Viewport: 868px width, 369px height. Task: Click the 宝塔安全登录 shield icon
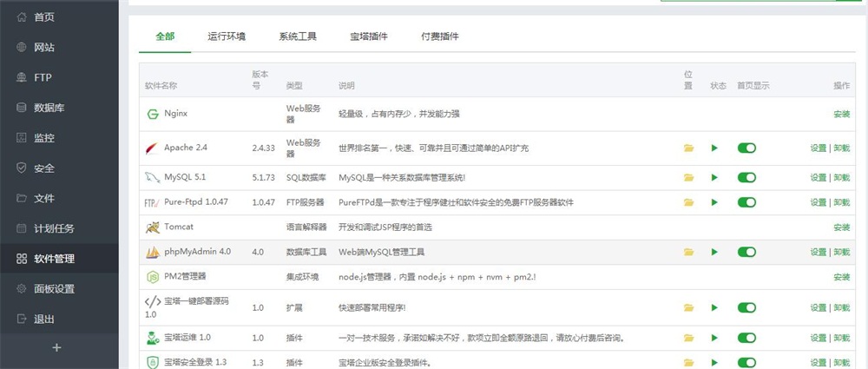click(152, 363)
